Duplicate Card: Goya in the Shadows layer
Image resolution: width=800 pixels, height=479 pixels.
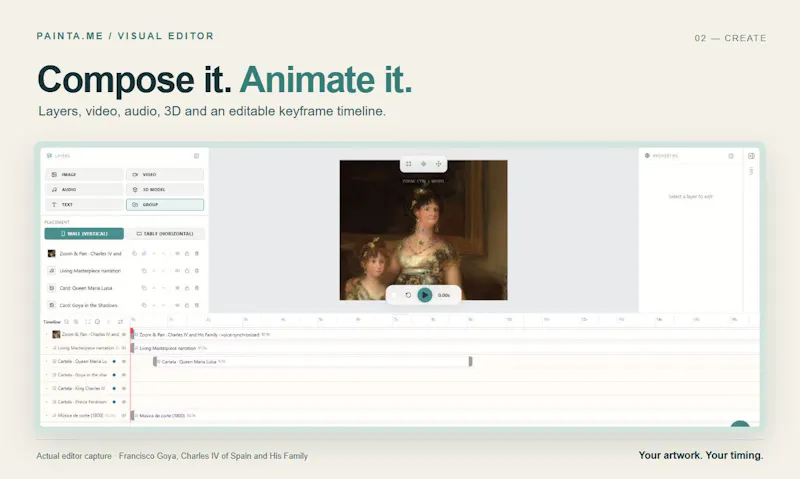click(x=144, y=305)
